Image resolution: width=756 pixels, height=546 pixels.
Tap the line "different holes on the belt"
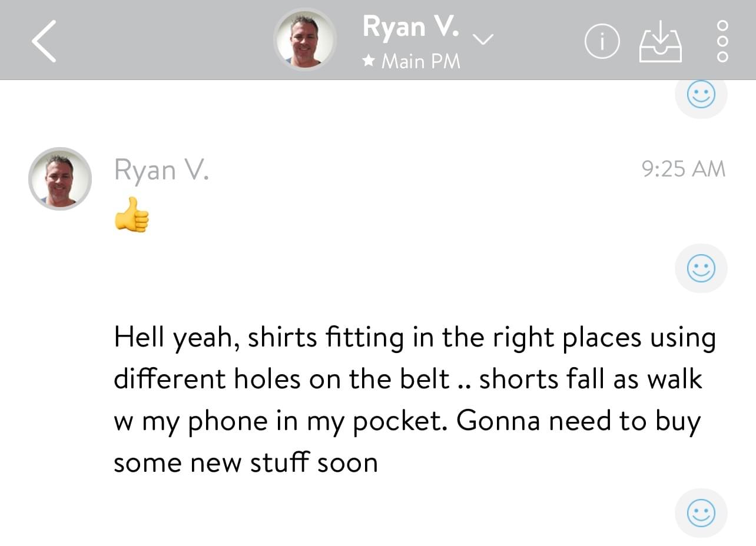pos(281,379)
